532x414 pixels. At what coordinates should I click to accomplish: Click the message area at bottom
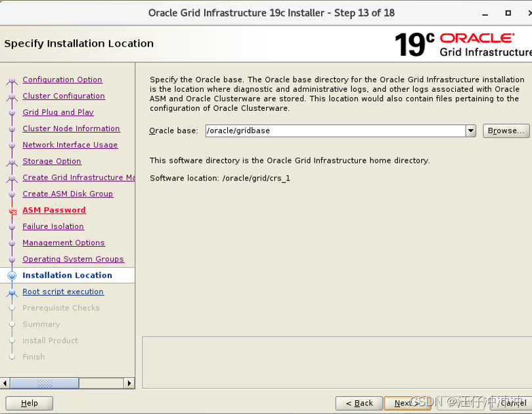tap(337, 362)
